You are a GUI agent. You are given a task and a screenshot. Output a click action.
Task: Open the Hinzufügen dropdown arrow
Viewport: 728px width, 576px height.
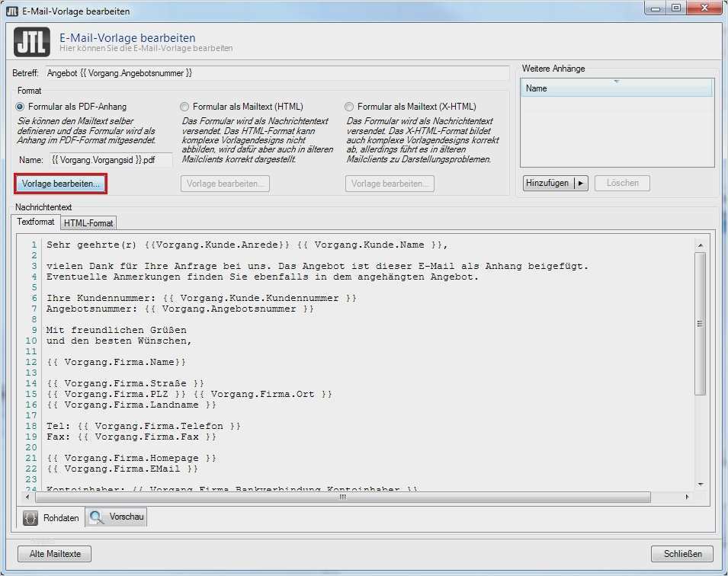click(581, 184)
